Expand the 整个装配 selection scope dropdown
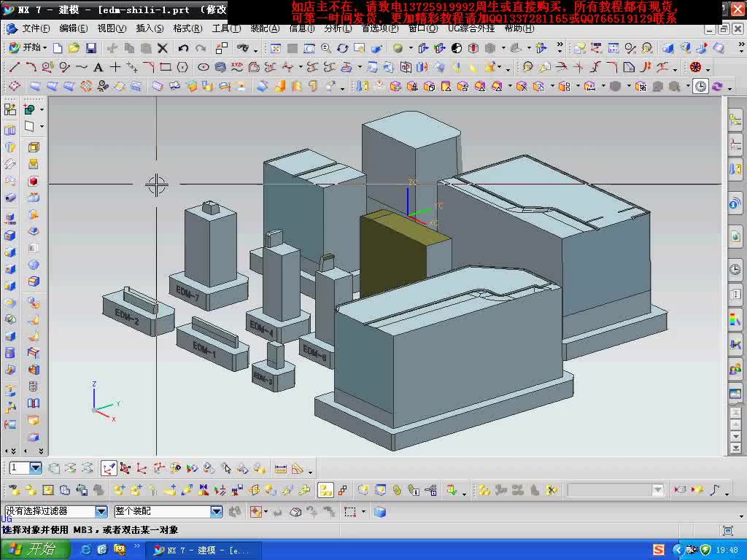The image size is (747, 560). click(x=216, y=511)
